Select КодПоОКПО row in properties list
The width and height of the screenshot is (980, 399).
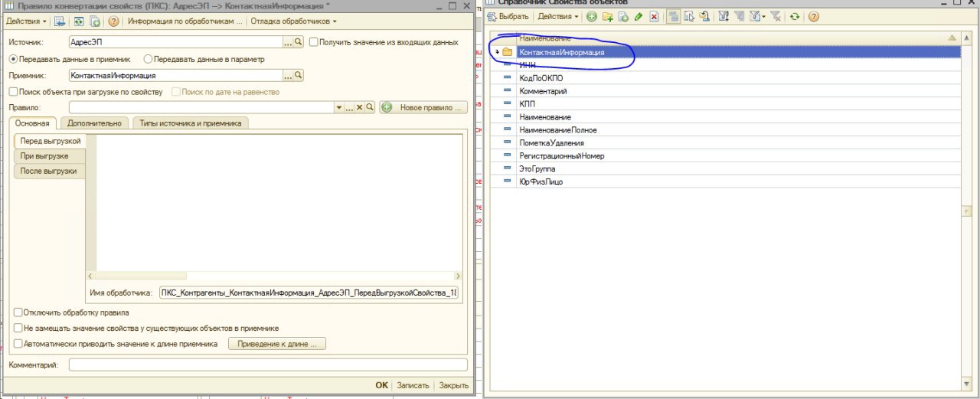click(726, 78)
